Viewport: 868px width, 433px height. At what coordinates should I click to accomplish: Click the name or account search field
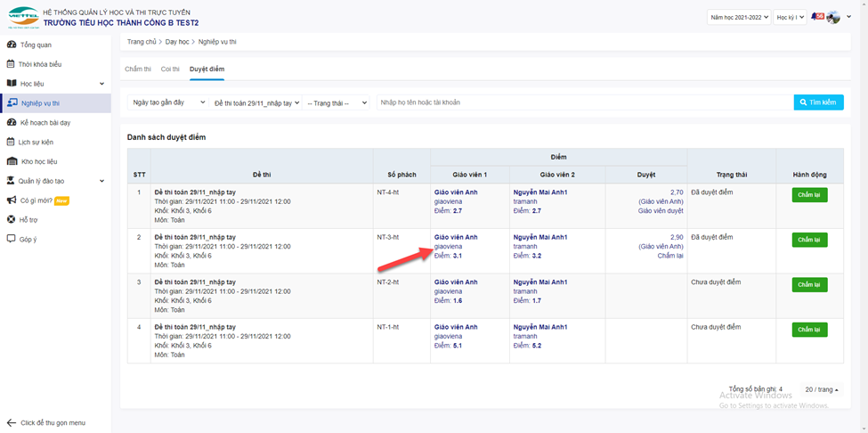(x=583, y=102)
